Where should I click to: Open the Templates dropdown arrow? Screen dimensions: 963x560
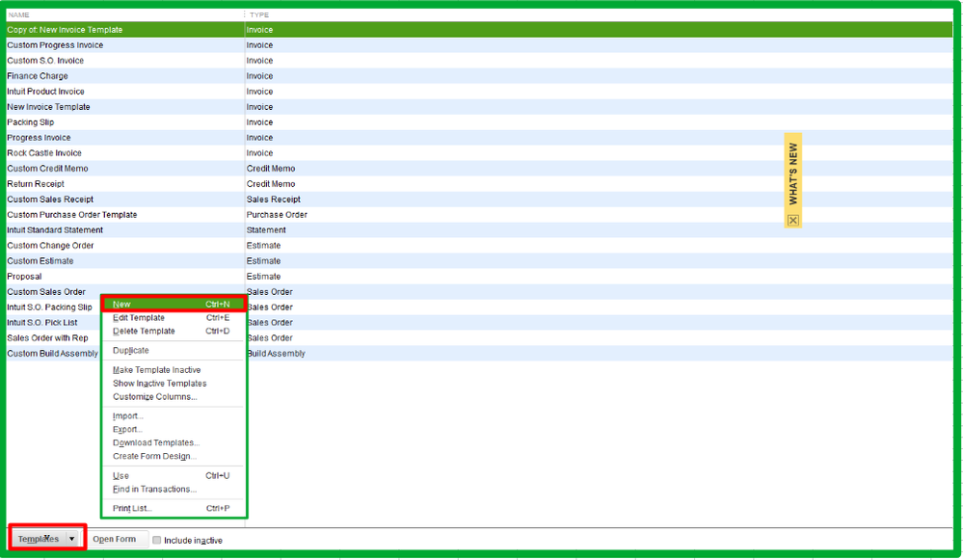(72, 539)
